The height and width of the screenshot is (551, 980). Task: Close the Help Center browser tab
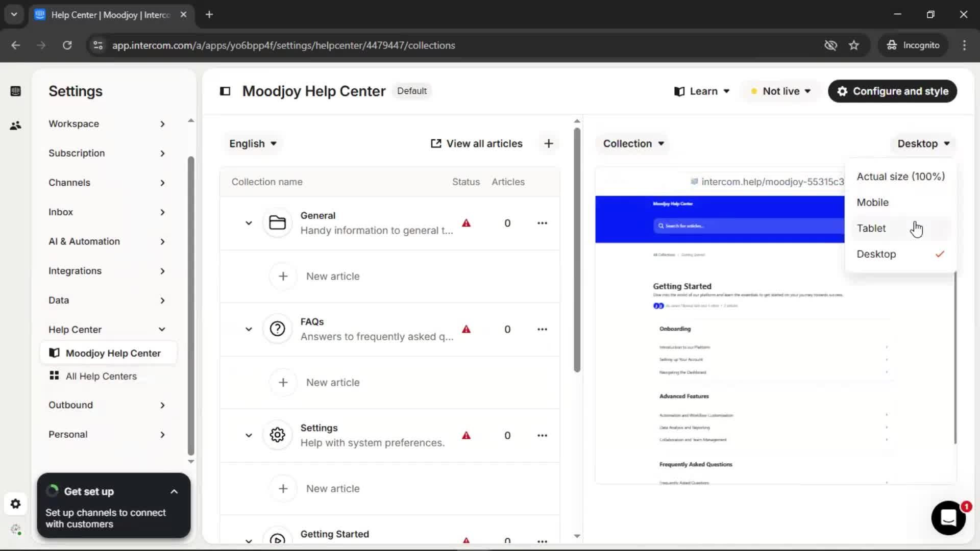183,15
